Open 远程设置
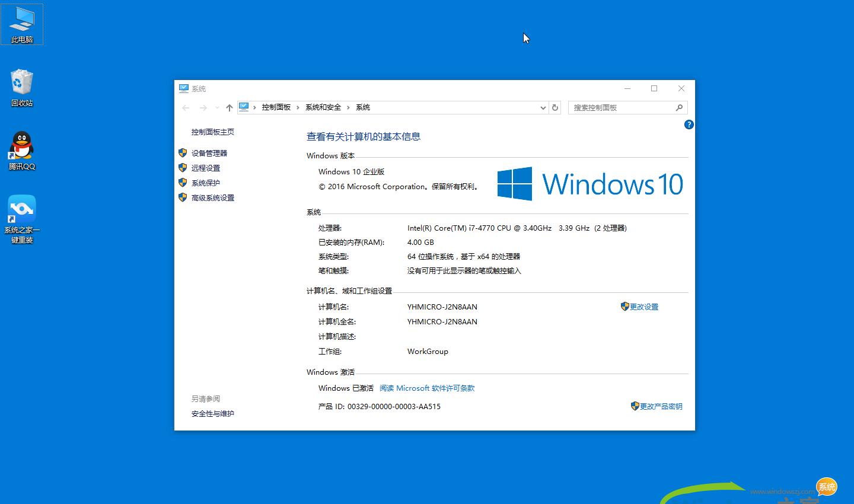The width and height of the screenshot is (854, 504). [x=206, y=168]
